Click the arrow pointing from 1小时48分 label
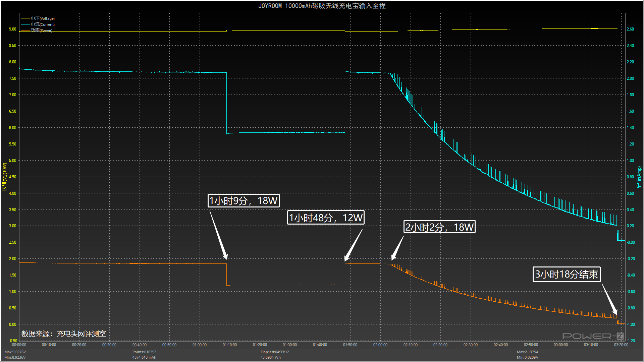This screenshot has height=362, width=644. [x=354, y=245]
